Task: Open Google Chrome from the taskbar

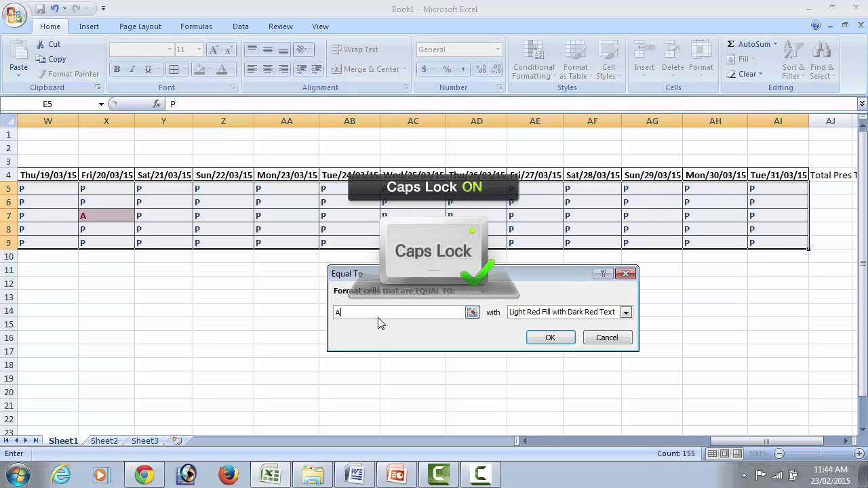Action: click(x=144, y=474)
